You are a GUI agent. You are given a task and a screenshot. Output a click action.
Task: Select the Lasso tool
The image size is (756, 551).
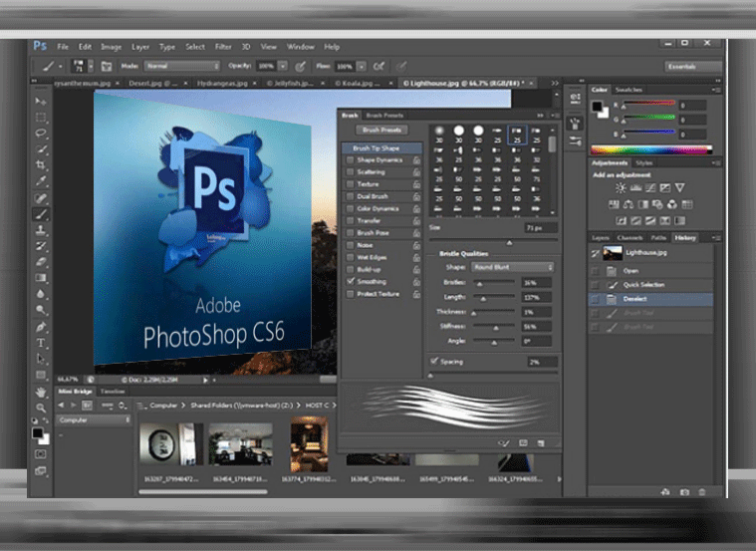41,134
